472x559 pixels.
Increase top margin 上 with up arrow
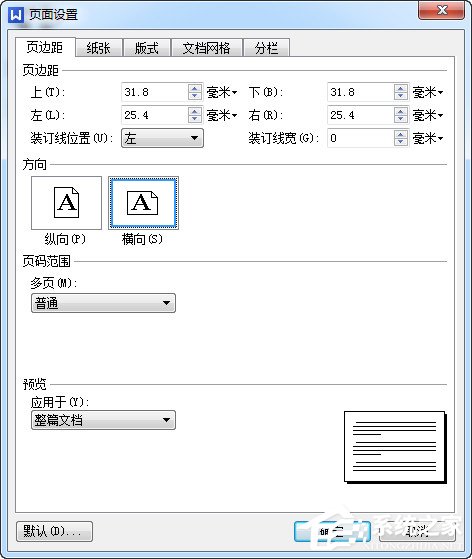tap(195, 88)
